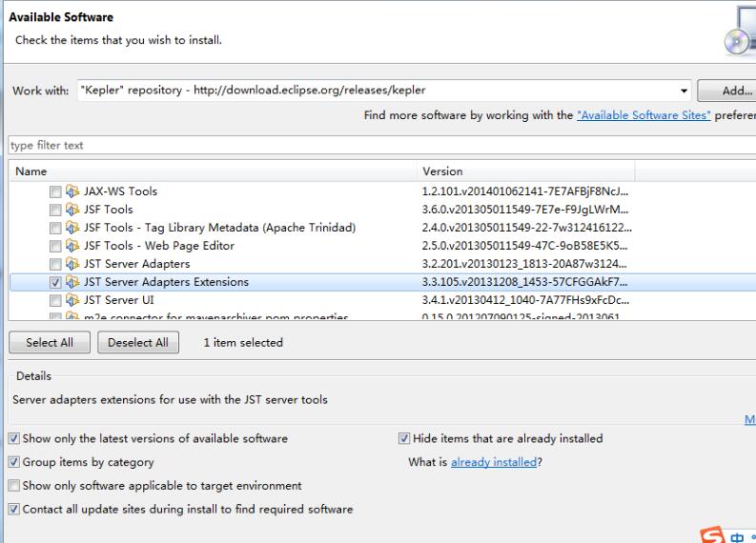Select the JST Server Adapters row name

coord(137,264)
